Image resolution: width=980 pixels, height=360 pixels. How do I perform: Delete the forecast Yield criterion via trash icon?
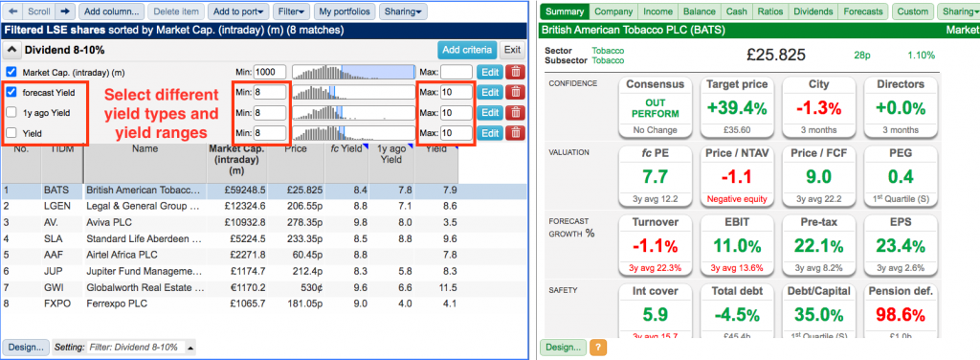(x=515, y=93)
